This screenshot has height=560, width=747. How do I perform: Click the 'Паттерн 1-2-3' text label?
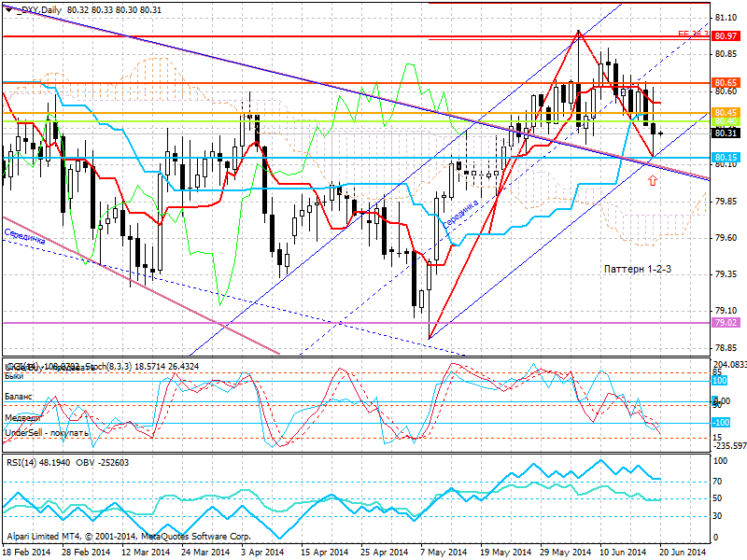coord(638,269)
